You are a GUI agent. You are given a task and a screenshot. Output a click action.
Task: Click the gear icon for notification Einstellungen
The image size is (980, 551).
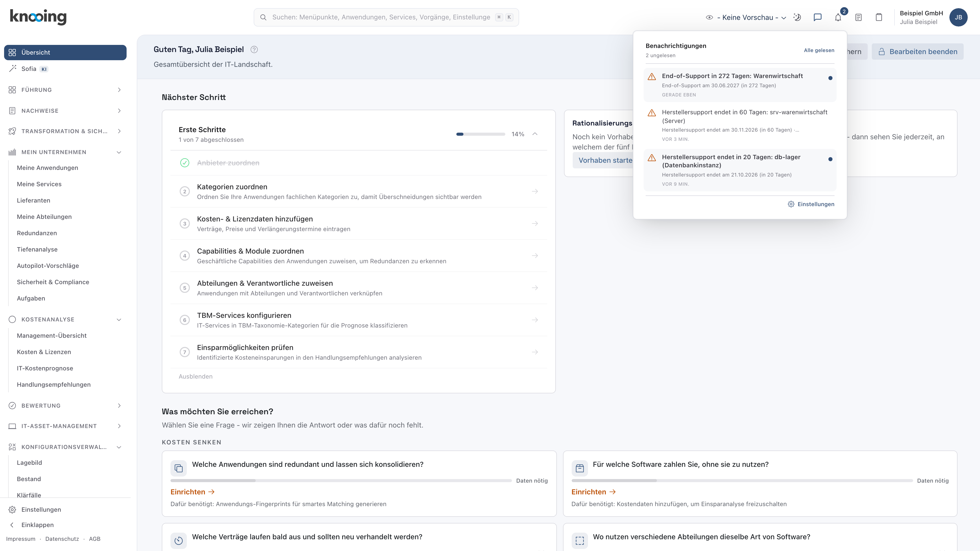pyautogui.click(x=791, y=204)
